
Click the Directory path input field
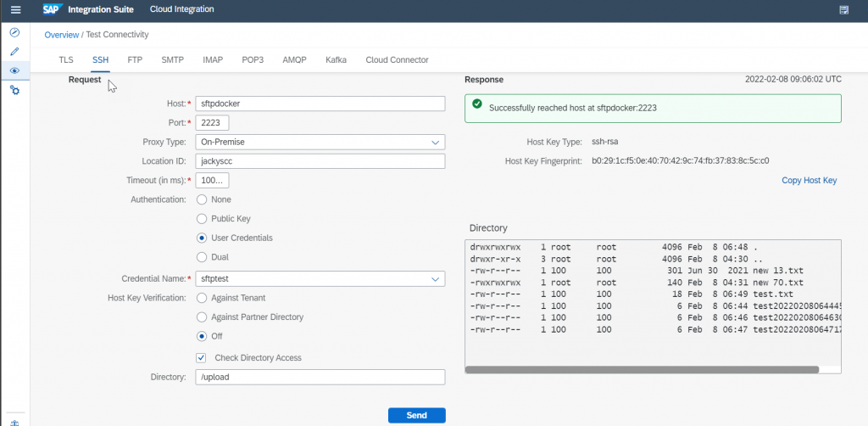click(x=320, y=378)
